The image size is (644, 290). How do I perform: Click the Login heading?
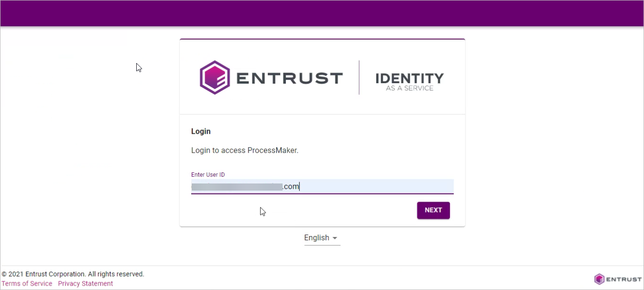[x=201, y=131]
